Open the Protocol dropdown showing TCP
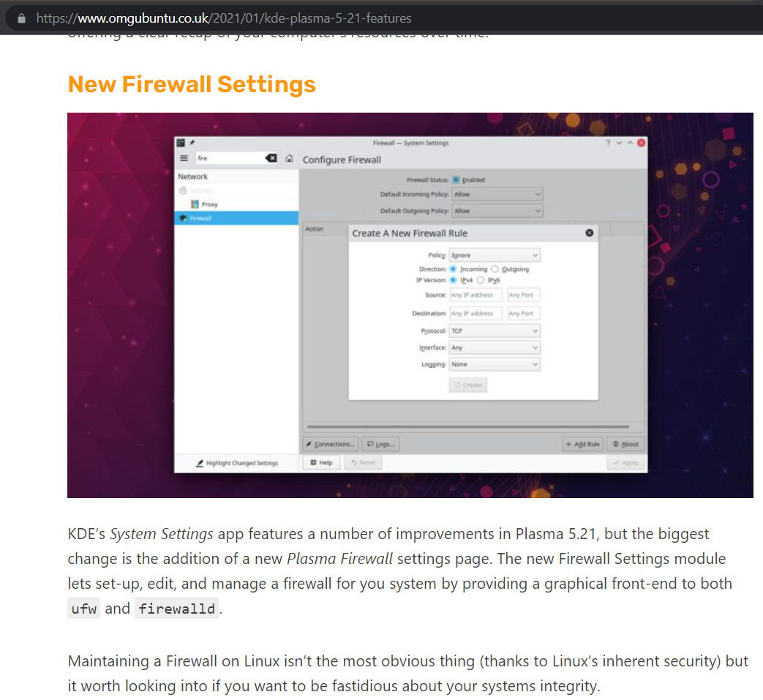This screenshot has height=700, width=763. (x=495, y=331)
